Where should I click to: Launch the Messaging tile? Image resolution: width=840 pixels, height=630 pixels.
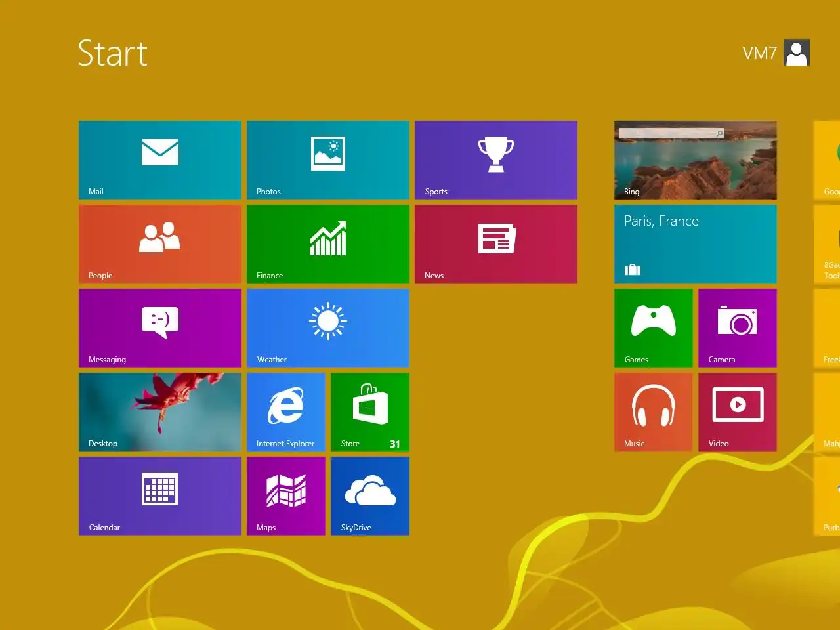click(x=160, y=328)
